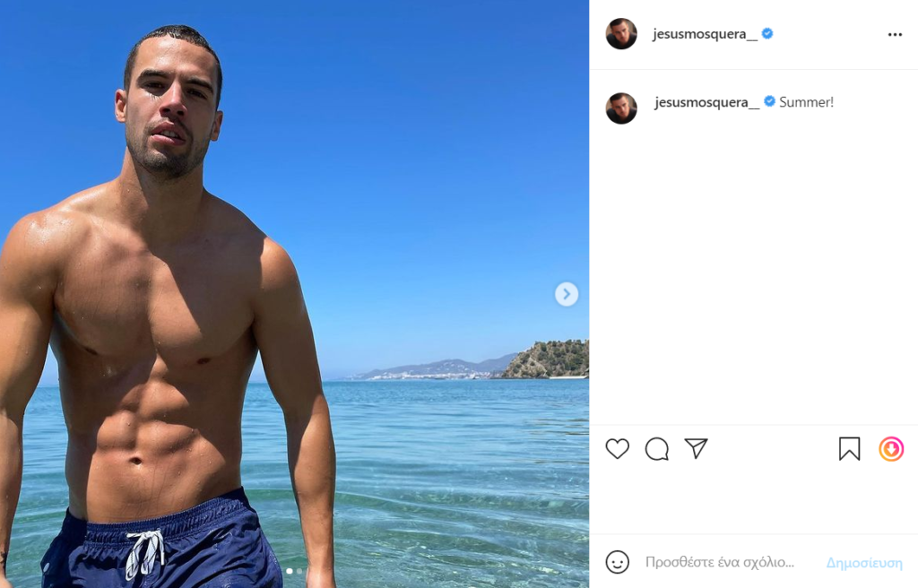Screen dimensions: 918x588
Task: Like the post with the heart icon
Action: pyautogui.click(x=617, y=449)
